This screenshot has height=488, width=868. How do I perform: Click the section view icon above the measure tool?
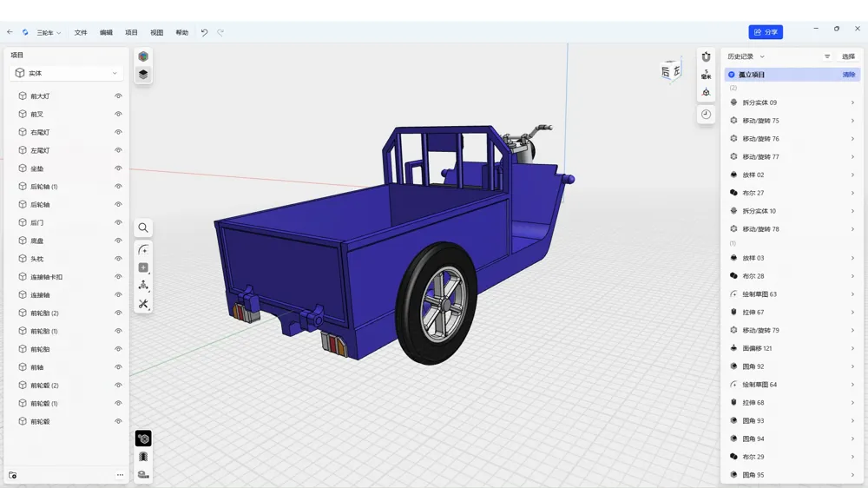pyautogui.click(x=143, y=457)
